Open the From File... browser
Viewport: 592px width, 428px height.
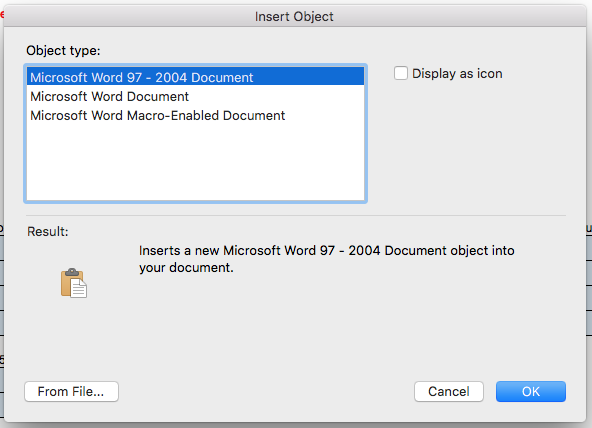click(x=71, y=391)
